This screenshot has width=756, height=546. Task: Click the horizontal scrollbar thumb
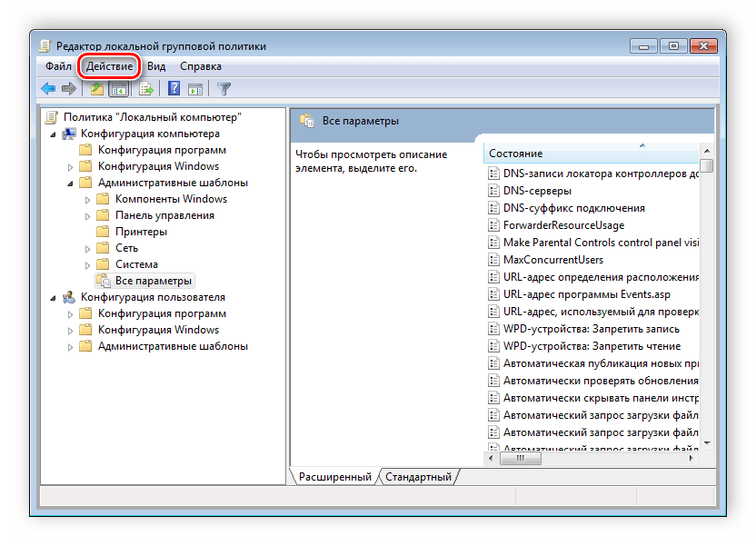521,458
